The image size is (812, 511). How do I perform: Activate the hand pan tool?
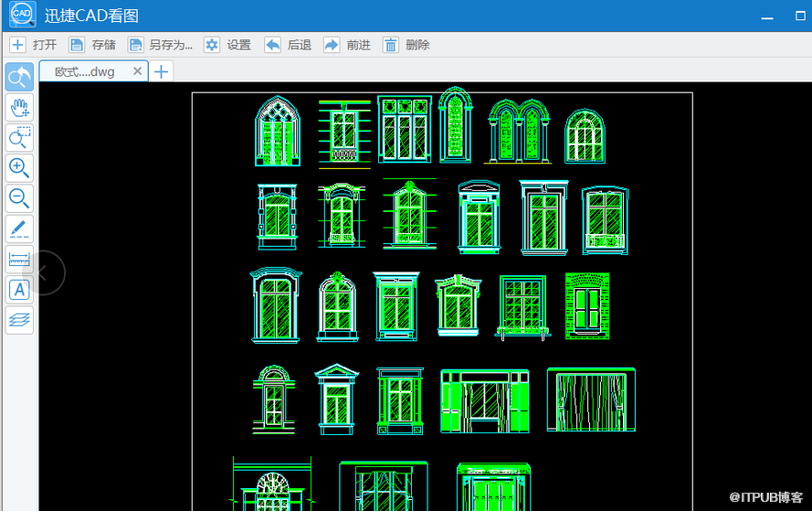pos(20,108)
